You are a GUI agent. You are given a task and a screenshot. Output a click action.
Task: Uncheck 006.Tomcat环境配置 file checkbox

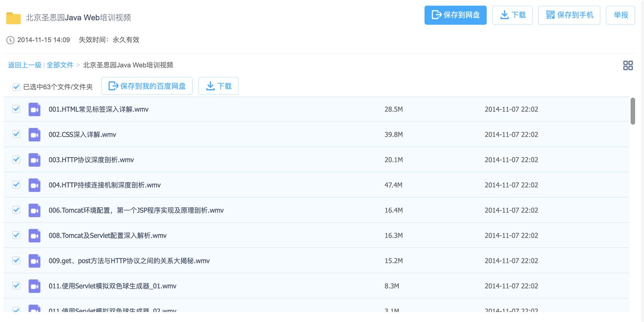click(x=16, y=210)
